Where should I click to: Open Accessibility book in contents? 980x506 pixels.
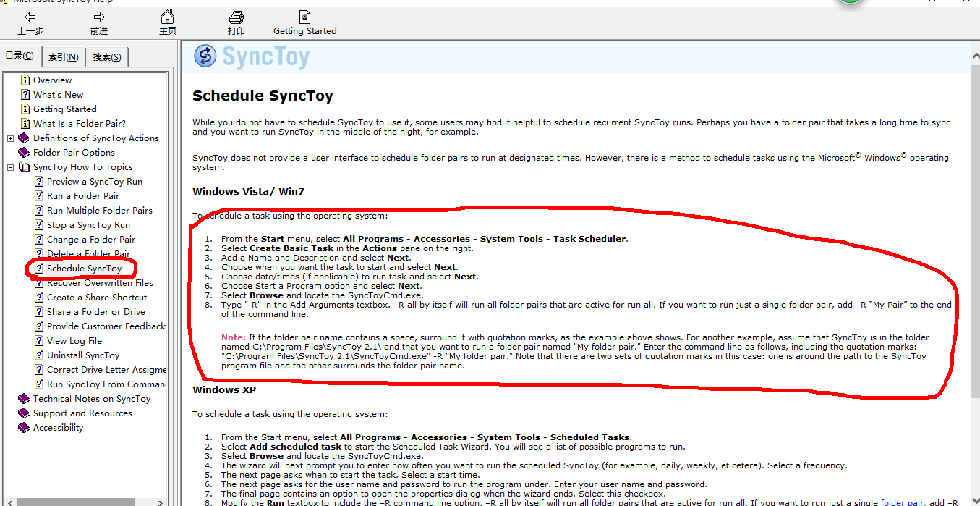58,428
